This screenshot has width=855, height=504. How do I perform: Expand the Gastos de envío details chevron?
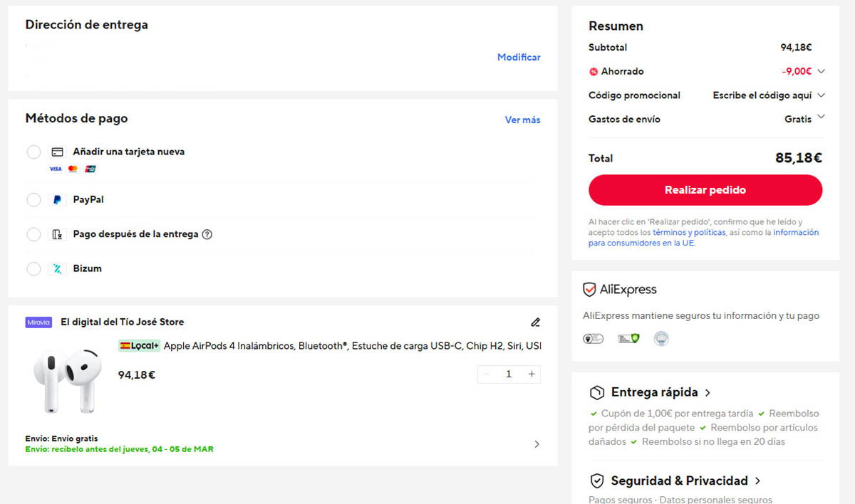coord(822,119)
